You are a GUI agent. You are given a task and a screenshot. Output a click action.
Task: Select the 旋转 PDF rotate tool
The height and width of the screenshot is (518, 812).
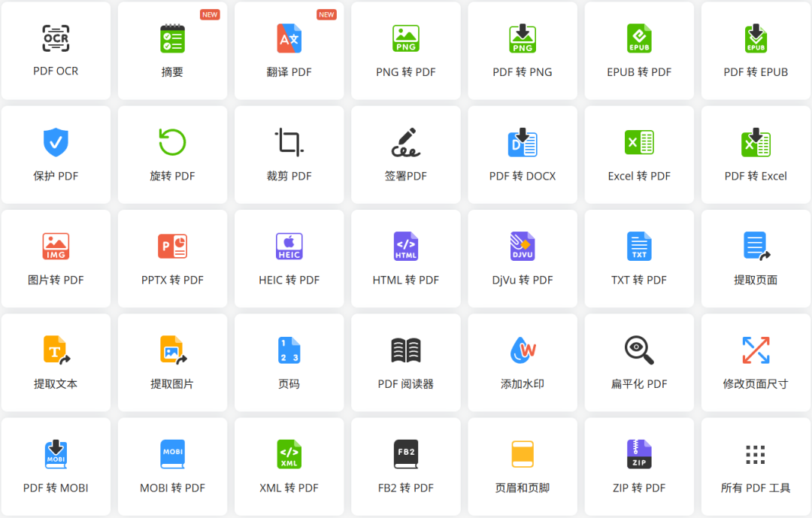(x=172, y=155)
